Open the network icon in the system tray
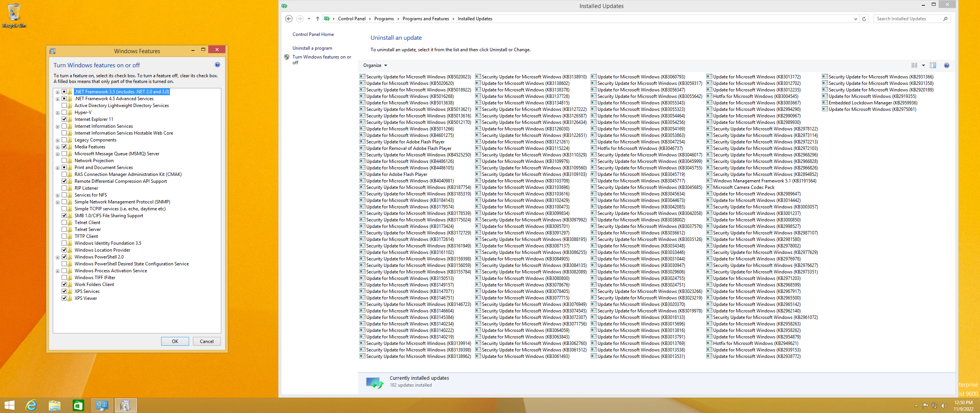This screenshot has width=980, height=413. pos(934,406)
